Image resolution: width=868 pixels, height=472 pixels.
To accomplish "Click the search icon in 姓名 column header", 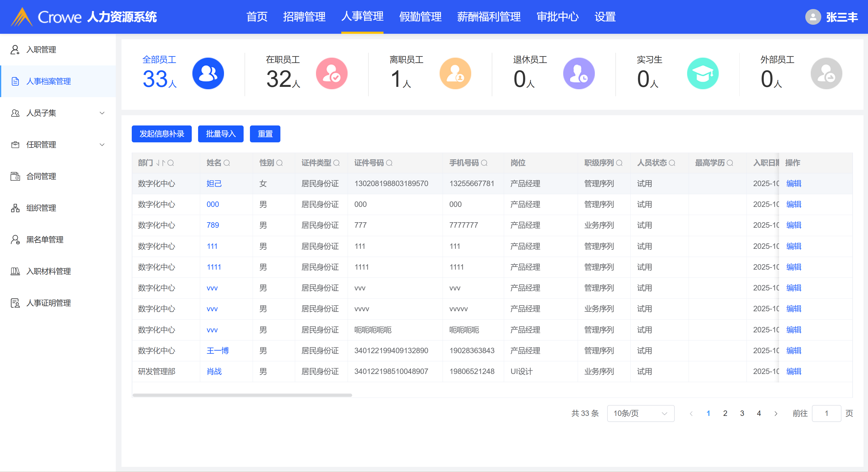I will click(227, 163).
